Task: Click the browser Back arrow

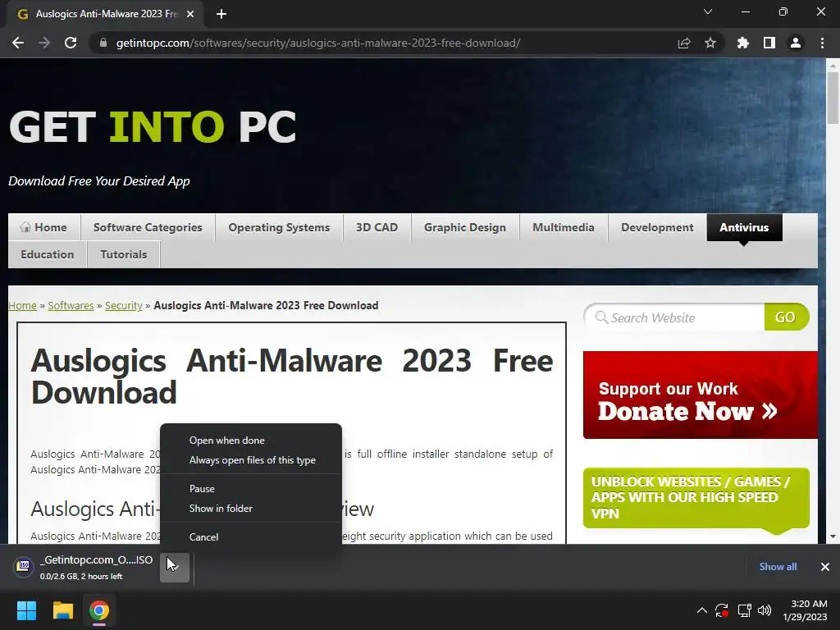Action: point(18,43)
